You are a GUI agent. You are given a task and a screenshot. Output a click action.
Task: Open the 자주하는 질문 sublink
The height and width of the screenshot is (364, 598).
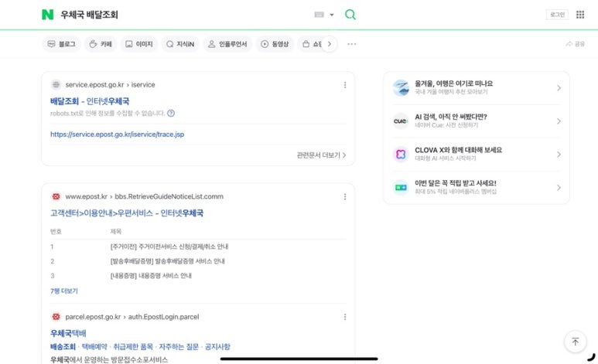tap(179, 346)
